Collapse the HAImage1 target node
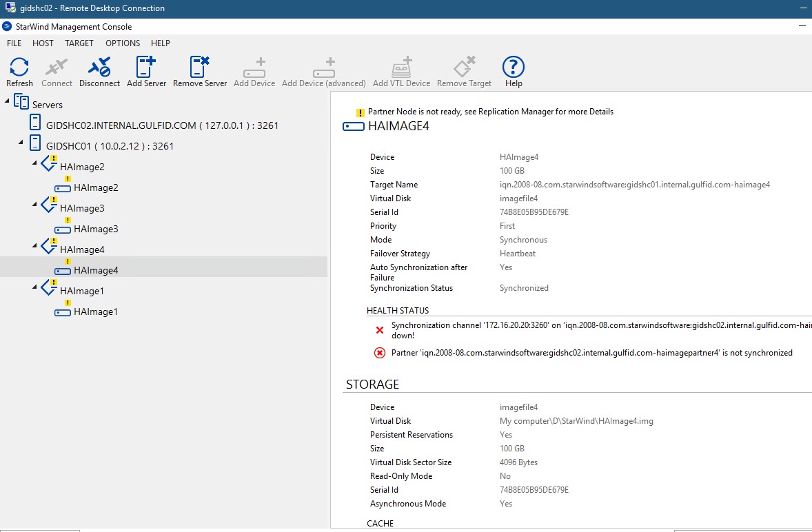The width and height of the screenshot is (812, 532). (x=34, y=287)
